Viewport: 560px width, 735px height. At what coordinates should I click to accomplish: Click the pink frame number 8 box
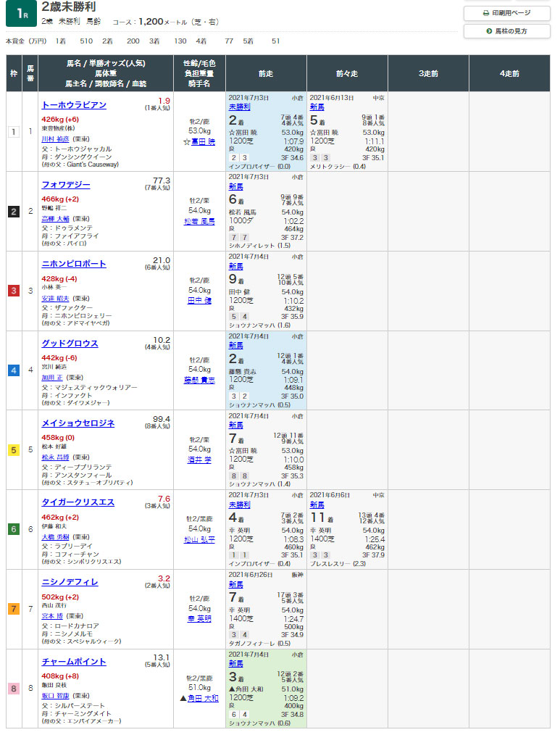coord(14,689)
